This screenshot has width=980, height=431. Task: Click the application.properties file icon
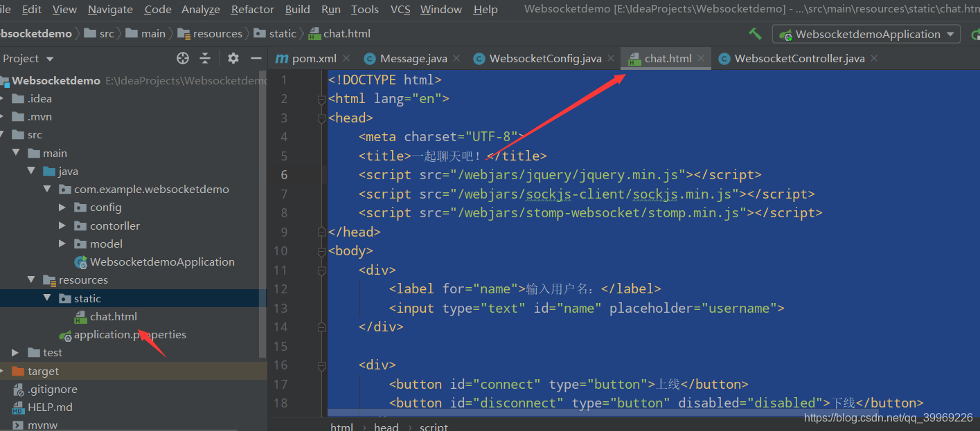(x=66, y=334)
